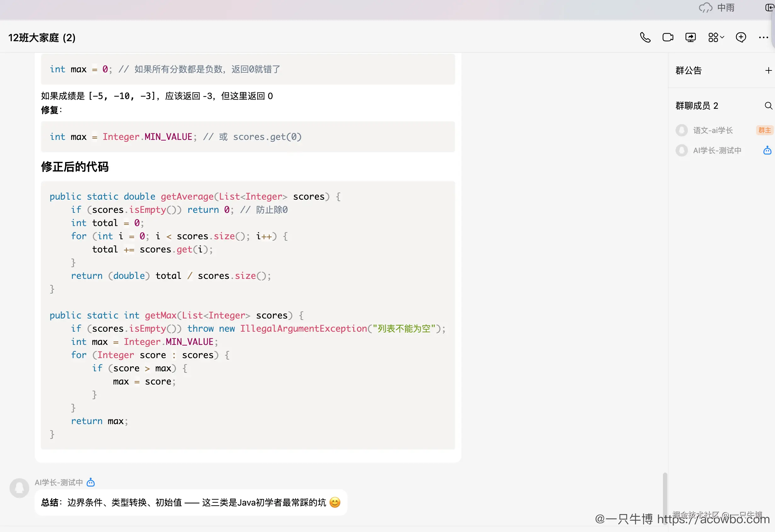Image resolution: width=775 pixels, height=532 pixels.
Task: Search group members with magnifier icon
Action: 768,106
